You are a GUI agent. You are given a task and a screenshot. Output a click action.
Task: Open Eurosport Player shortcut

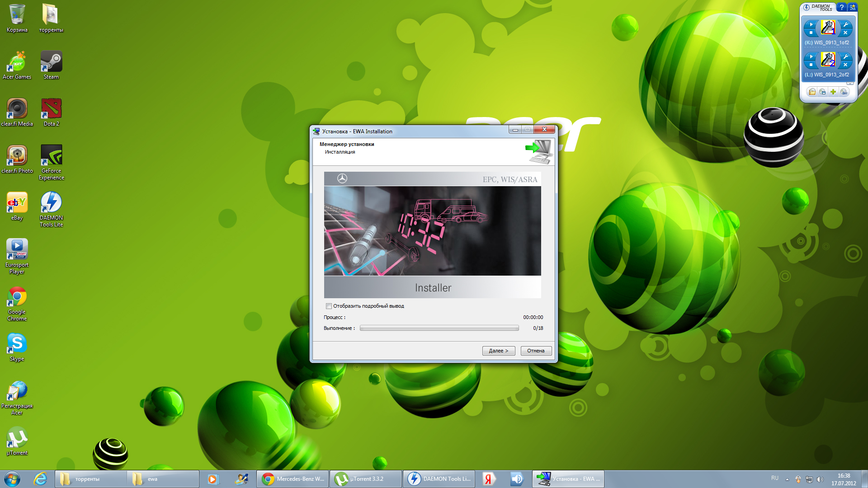pyautogui.click(x=17, y=257)
